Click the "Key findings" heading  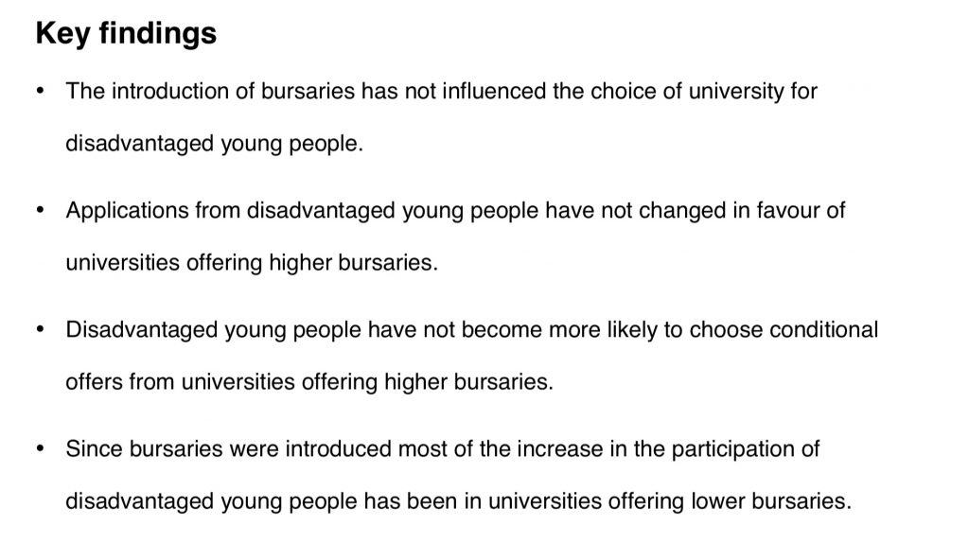point(126,33)
